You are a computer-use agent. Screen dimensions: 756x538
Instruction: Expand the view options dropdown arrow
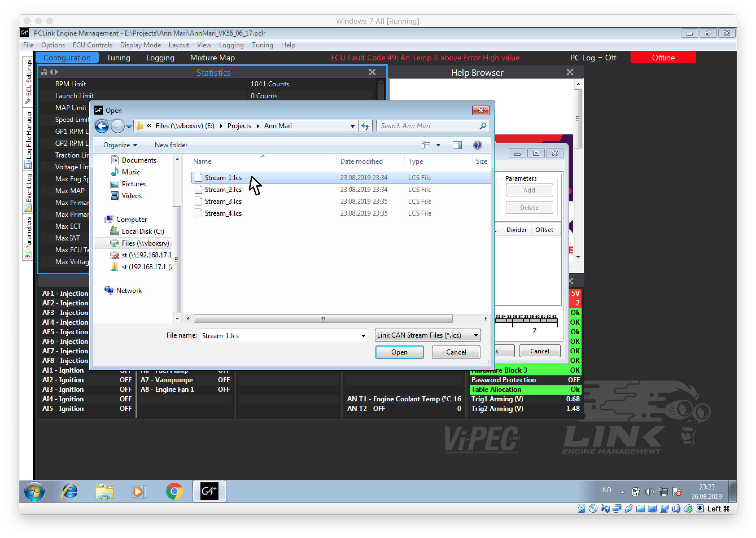pos(438,145)
